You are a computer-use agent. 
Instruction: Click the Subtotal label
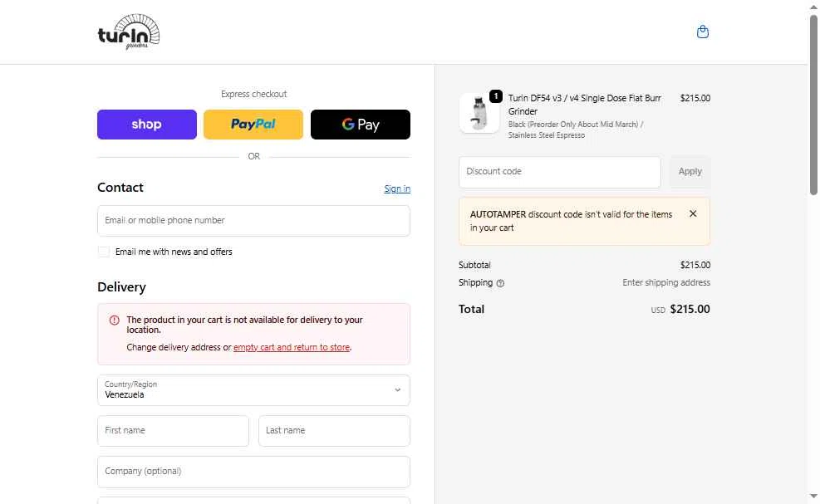(x=474, y=265)
